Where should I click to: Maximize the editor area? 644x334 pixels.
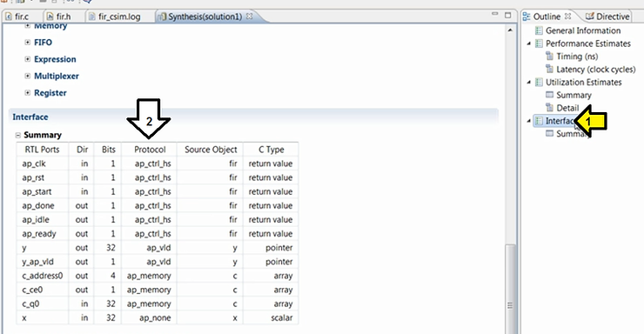point(508,15)
